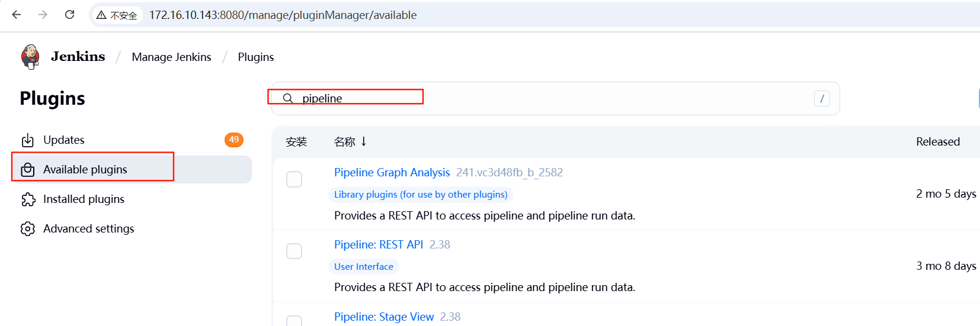Go to Plugins breadcrumb
This screenshot has width=980, height=326.
point(256,57)
